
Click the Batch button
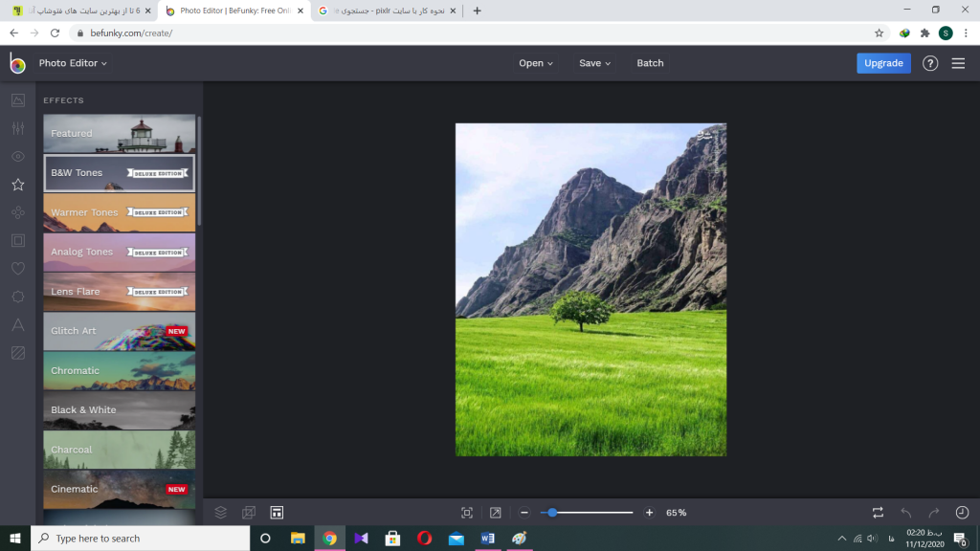(x=650, y=63)
